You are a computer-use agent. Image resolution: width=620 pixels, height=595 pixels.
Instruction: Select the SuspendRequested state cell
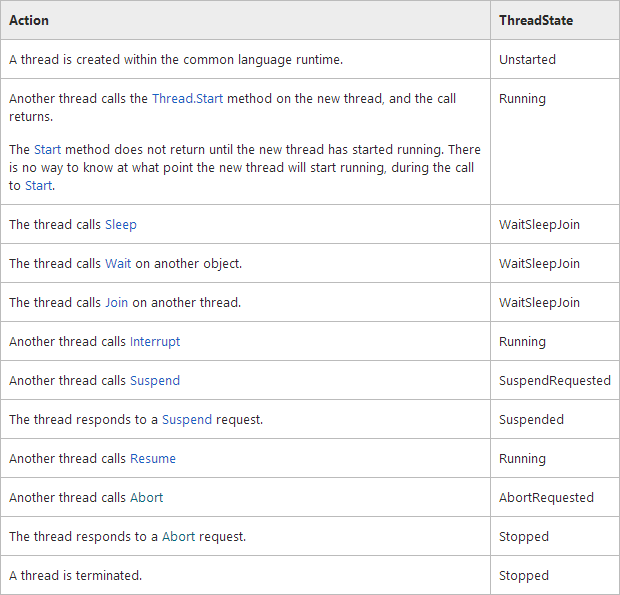coord(555,381)
